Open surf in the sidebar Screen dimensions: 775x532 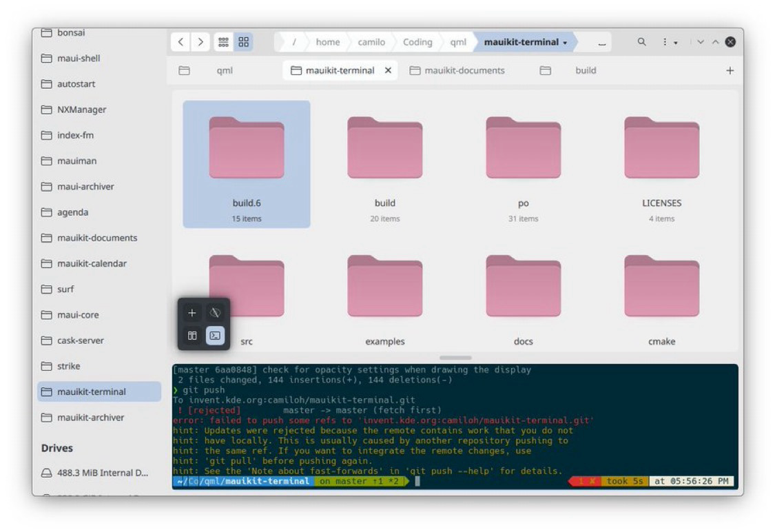(x=99, y=289)
